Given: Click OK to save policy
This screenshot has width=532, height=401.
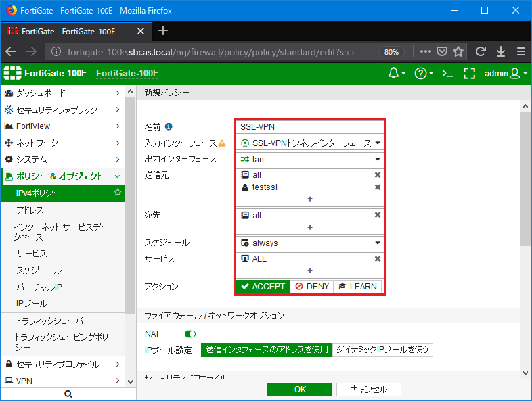Looking at the screenshot, I should [x=299, y=389].
